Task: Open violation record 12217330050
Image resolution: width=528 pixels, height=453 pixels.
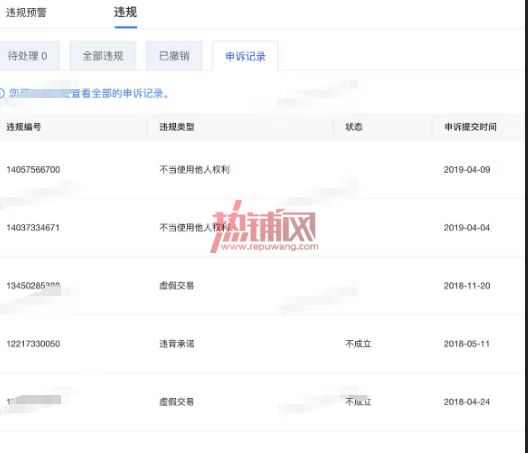Action: (x=33, y=344)
